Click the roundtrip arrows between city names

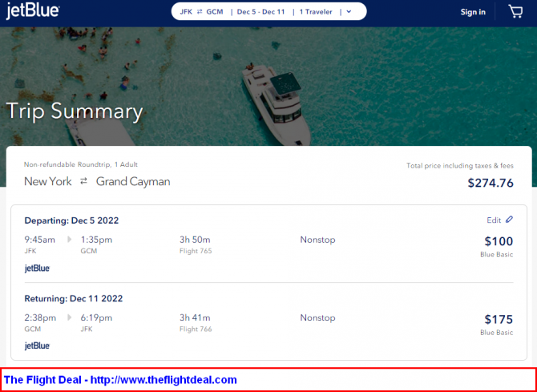(84, 181)
